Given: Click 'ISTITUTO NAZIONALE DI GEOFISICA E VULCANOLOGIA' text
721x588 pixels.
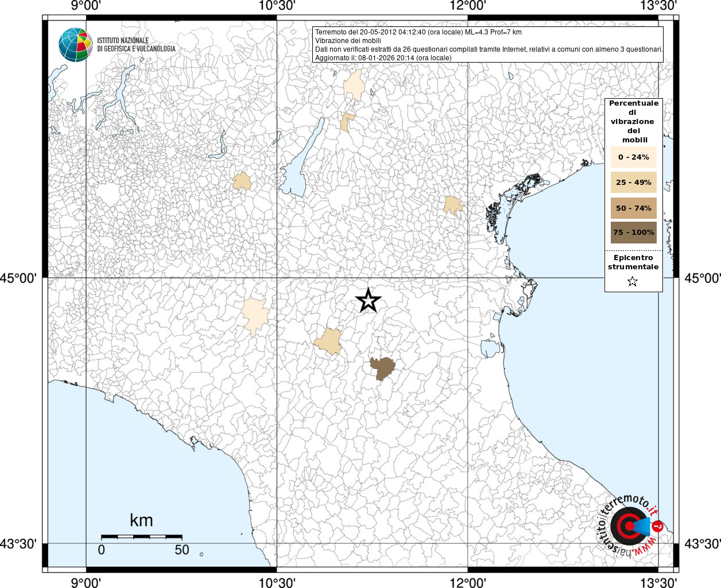Looking at the screenshot, I should click(136, 45).
